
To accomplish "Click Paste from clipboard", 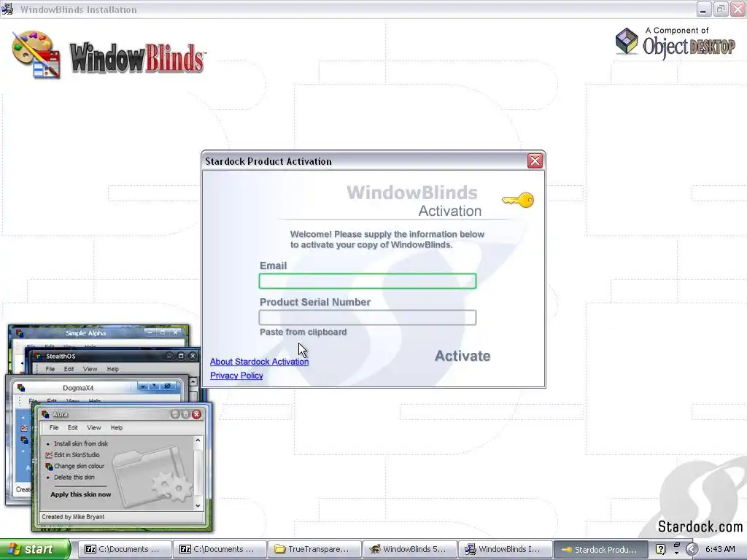I will coord(303,332).
